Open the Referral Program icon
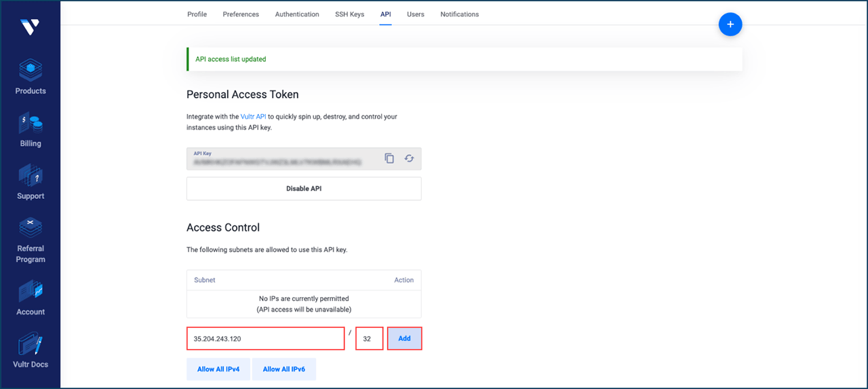This screenshot has height=389, width=868. [31, 227]
